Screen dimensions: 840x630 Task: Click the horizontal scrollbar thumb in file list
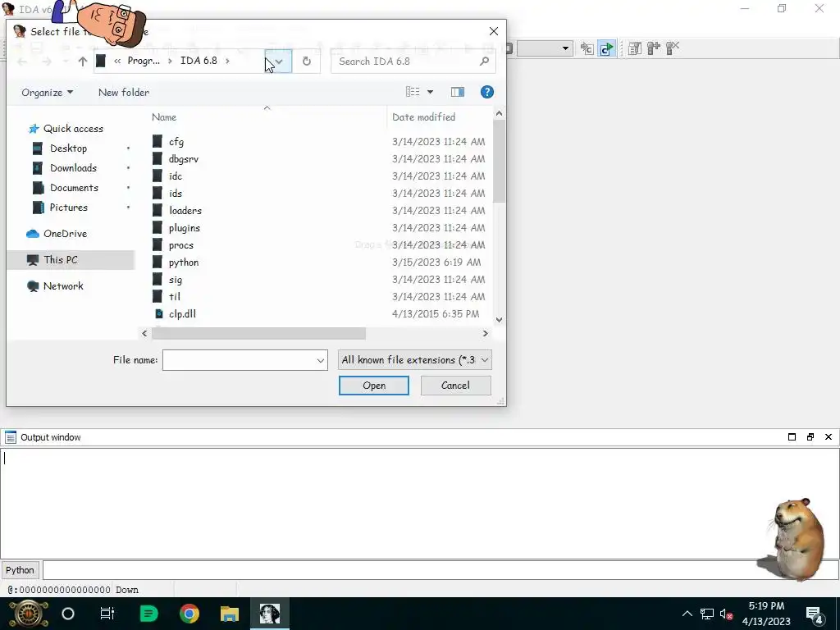(258, 333)
